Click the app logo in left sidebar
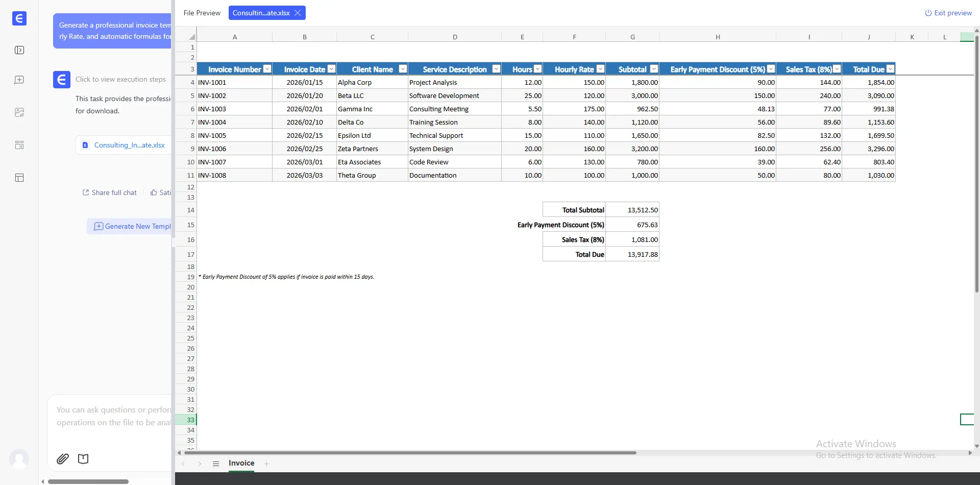The image size is (980, 485). [19, 19]
